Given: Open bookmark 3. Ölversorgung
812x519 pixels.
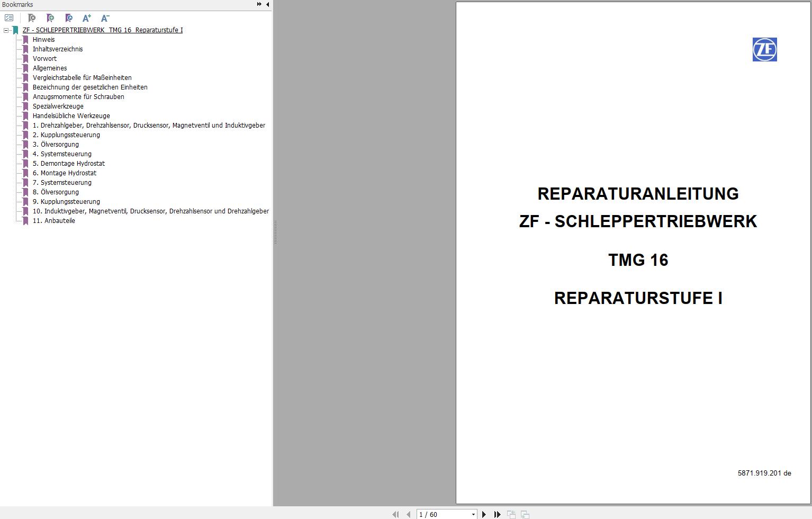Looking at the screenshot, I should point(56,145).
